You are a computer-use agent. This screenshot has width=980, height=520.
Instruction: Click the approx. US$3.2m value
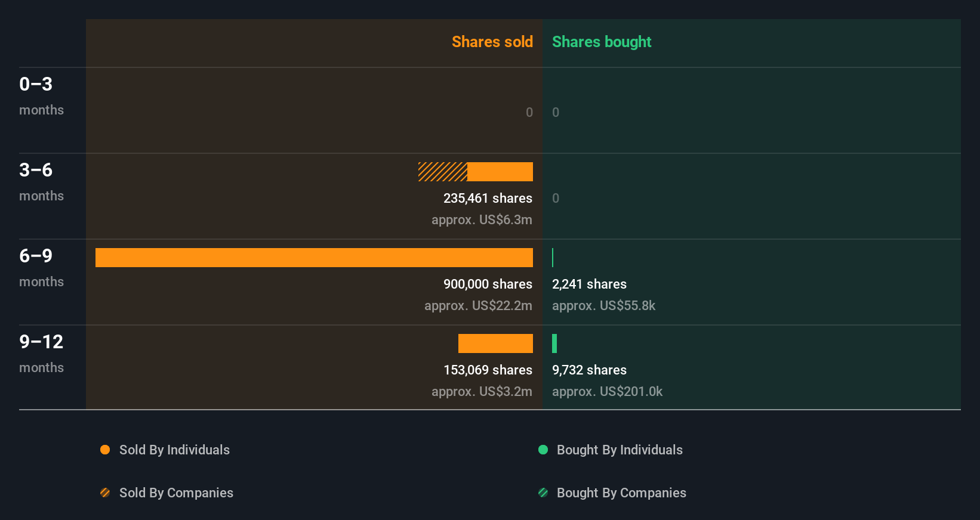pyautogui.click(x=482, y=391)
